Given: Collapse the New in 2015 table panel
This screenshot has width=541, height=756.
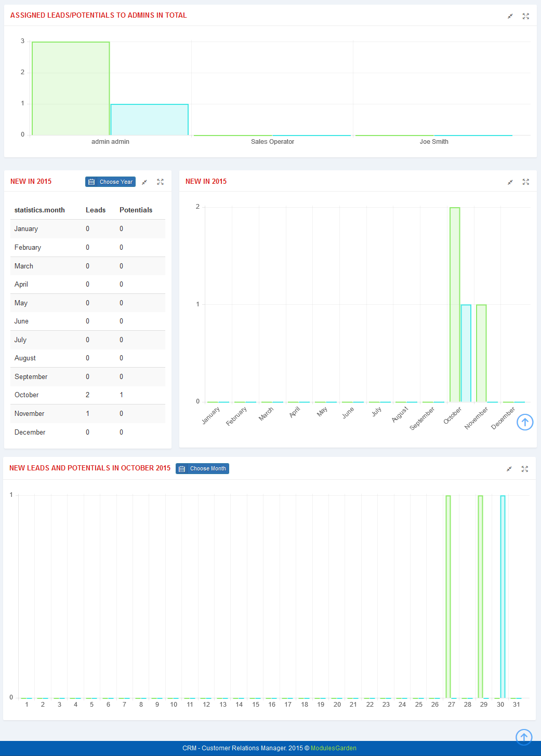Looking at the screenshot, I should [x=144, y=182].
